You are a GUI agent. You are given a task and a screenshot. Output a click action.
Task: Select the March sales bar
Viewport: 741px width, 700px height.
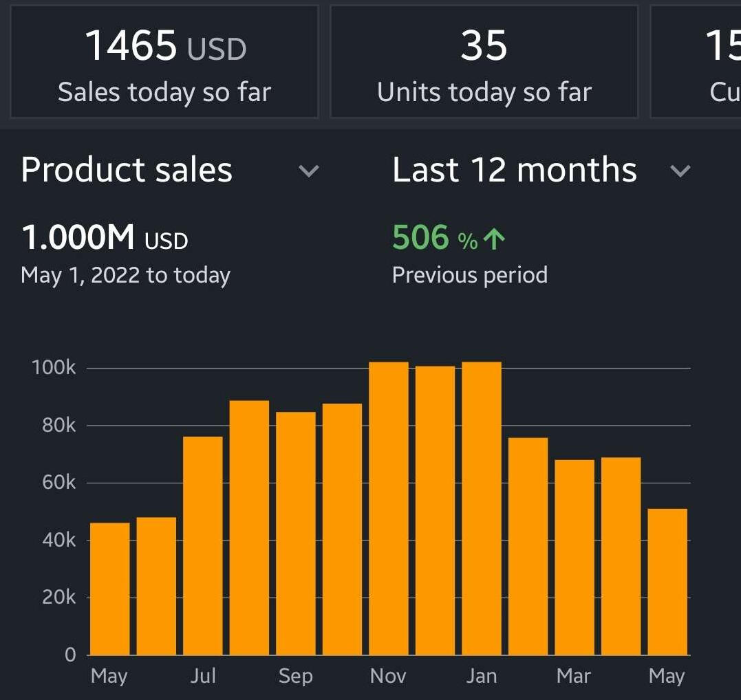[574, 557]
